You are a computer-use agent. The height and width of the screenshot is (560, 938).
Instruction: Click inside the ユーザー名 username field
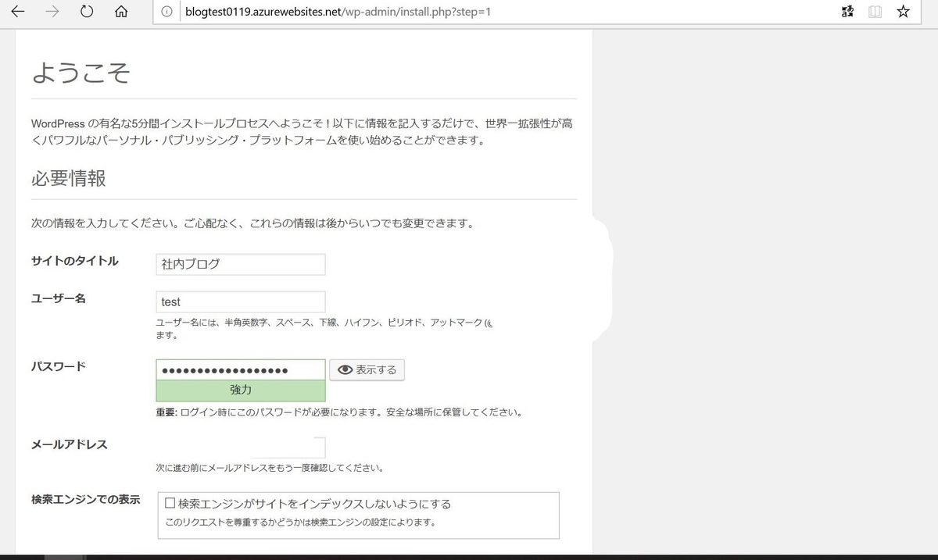point(240,301)
